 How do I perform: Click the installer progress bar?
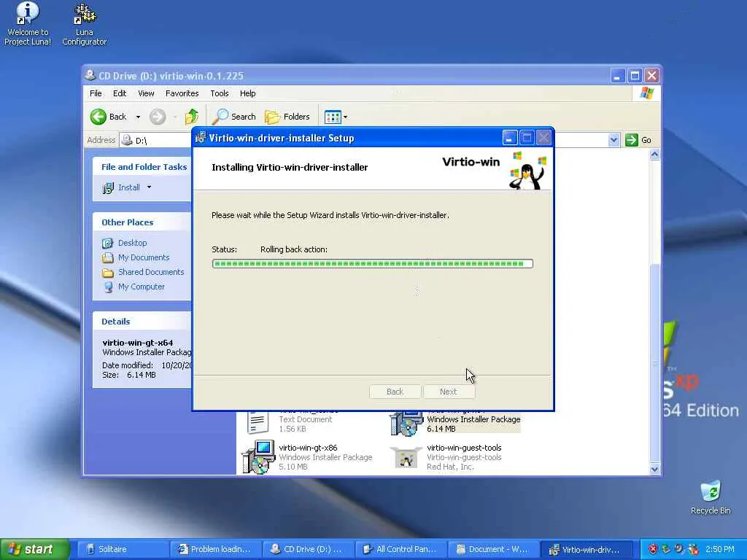[x=373, y=264]
